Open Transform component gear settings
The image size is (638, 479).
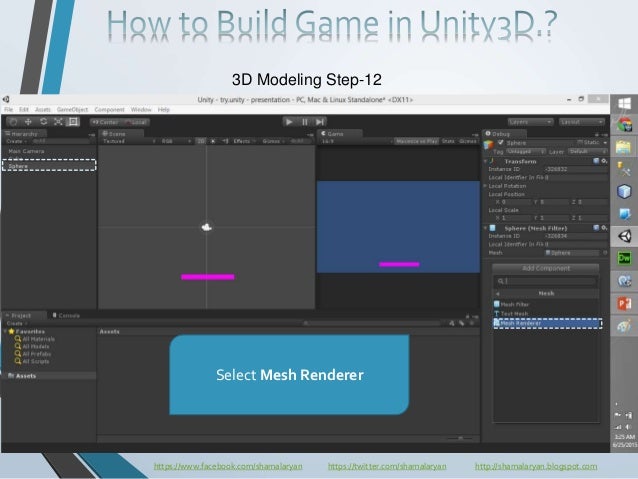(x=604, y=161)
